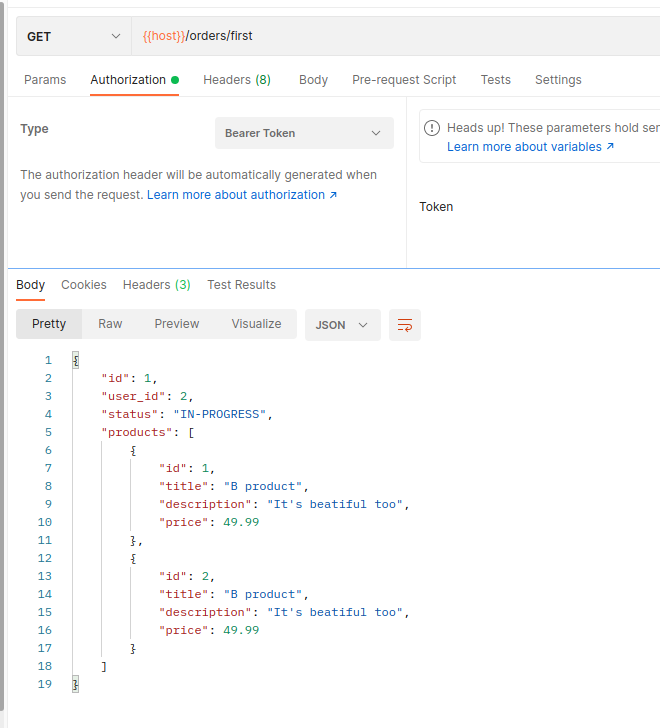Screen dimensions: 660x728
Task: Click the "products" key on line 5
Action: point(136,432)
